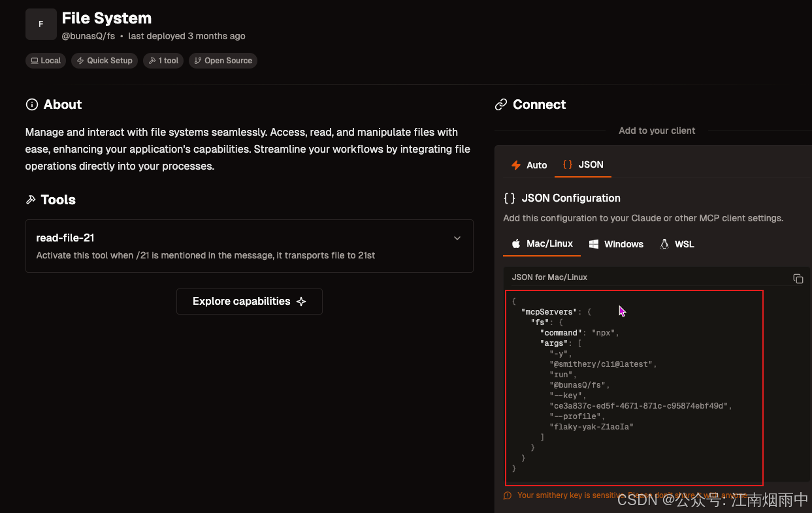Click the "command" key in JSON

point(561,333)
